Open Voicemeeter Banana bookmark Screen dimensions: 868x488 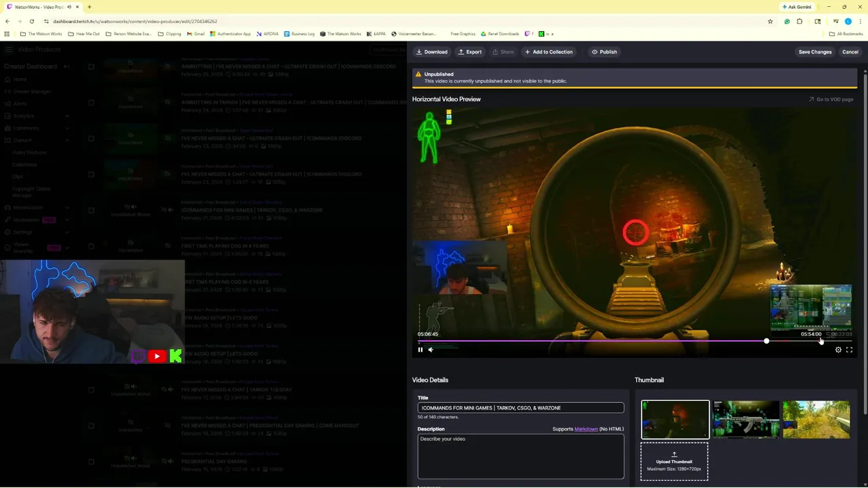413,34
